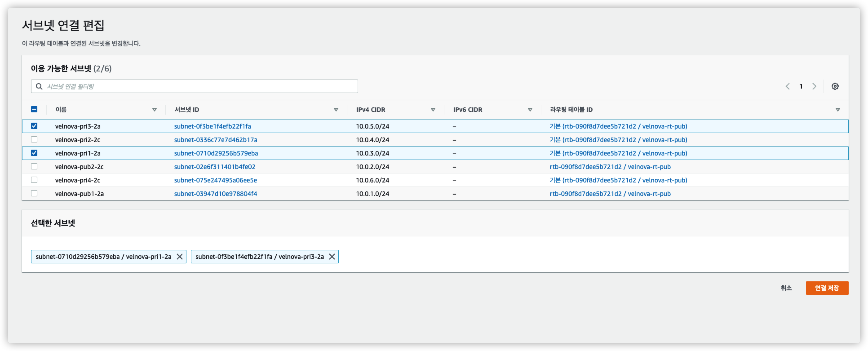Sort by 라우팅 테이블 ID column arrow
868x351 pixels.
coord(837,110)
